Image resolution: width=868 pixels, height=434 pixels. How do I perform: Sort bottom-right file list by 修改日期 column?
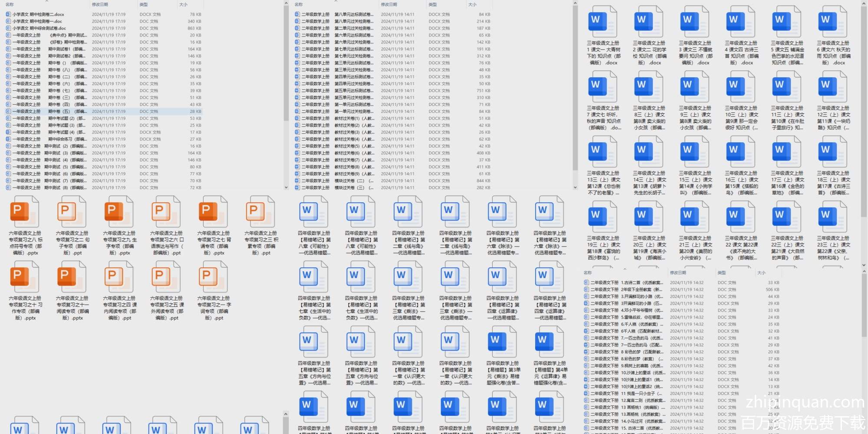(x=678, y=273)
